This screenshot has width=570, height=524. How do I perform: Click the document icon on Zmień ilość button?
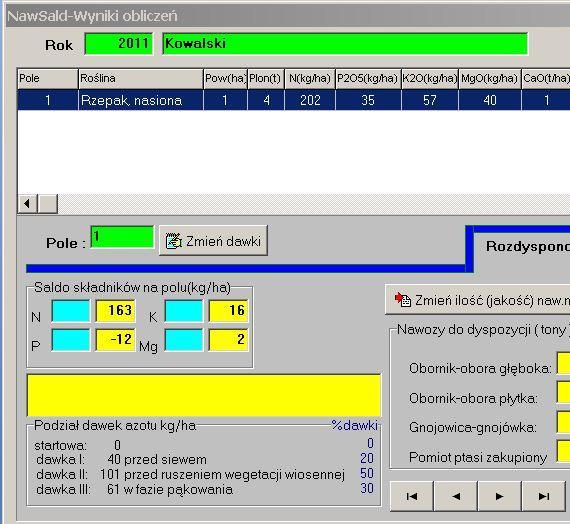(403, 300)
